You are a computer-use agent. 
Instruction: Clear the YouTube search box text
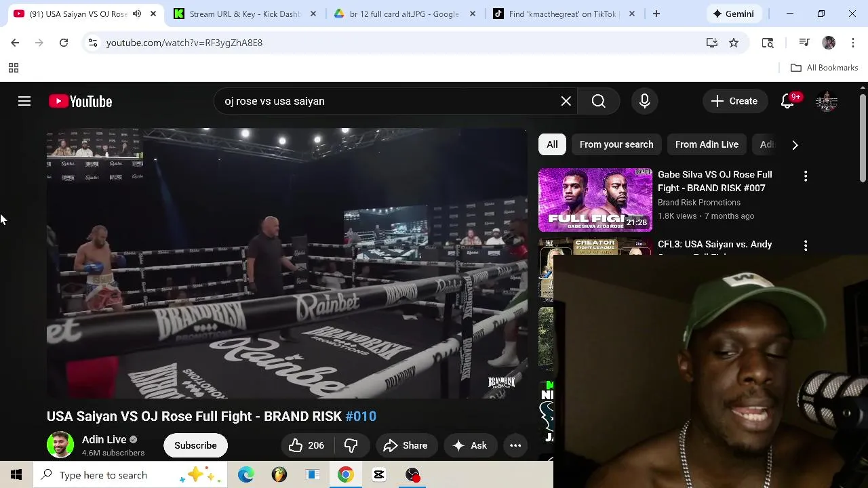566,101
